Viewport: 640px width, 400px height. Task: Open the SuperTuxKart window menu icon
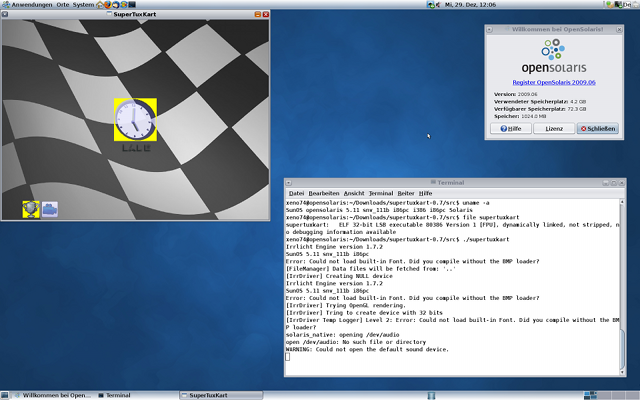click(x=5, y=14)
